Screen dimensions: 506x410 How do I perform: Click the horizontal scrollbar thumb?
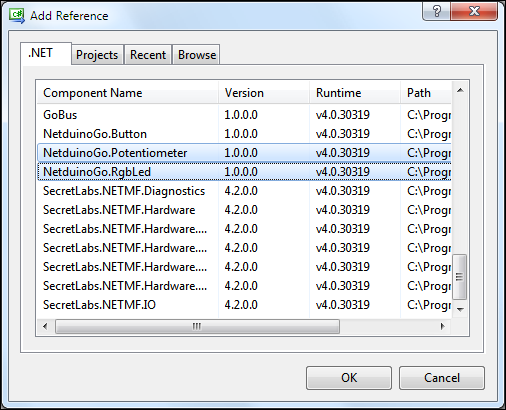click(x=197, y=326)
